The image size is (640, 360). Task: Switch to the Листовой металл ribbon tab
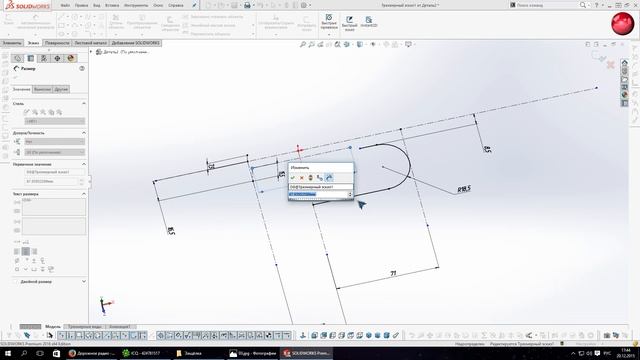(x=91, y=43)
